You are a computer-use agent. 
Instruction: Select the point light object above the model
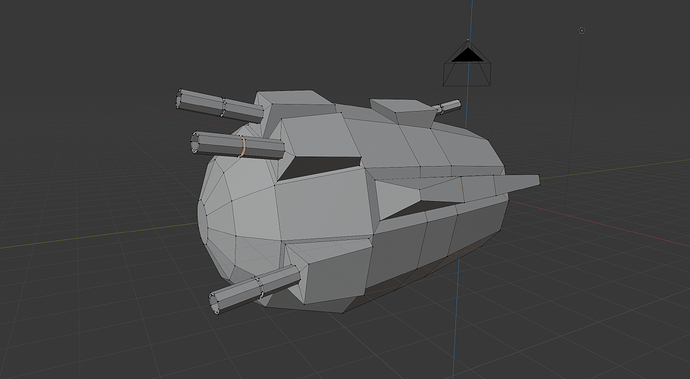click(582, 30)
